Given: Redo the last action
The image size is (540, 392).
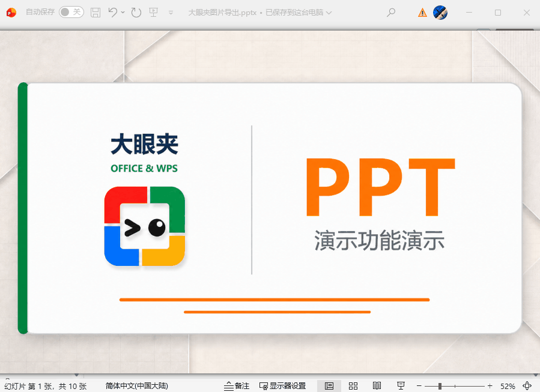Looking at the screenshot, I should [x=136, y=13].
